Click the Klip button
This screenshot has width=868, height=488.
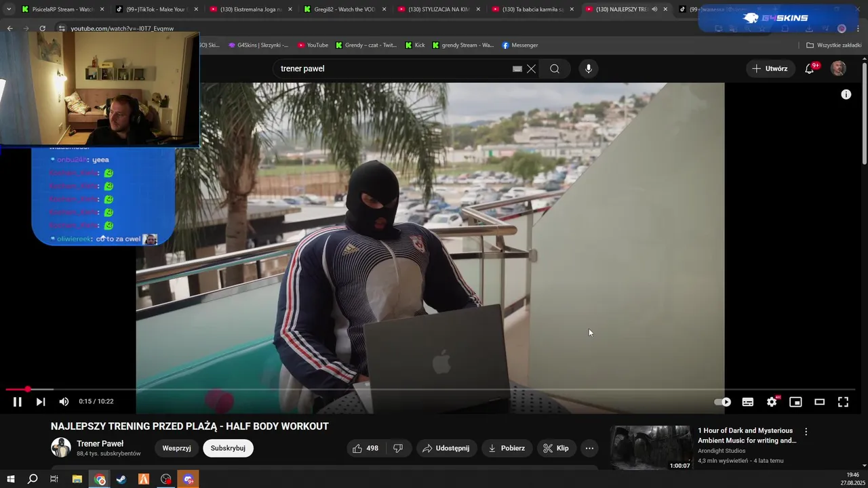tap(556, 448)
